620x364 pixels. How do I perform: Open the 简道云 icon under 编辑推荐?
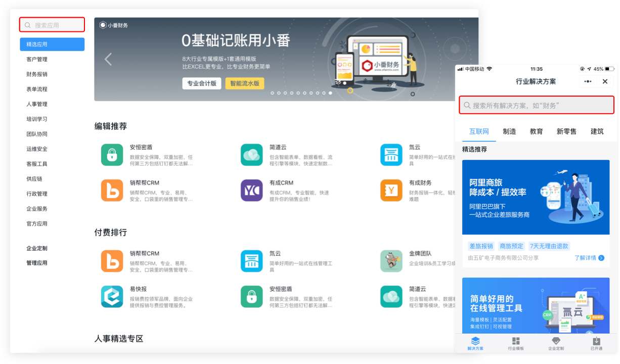[x=251, y=155]
